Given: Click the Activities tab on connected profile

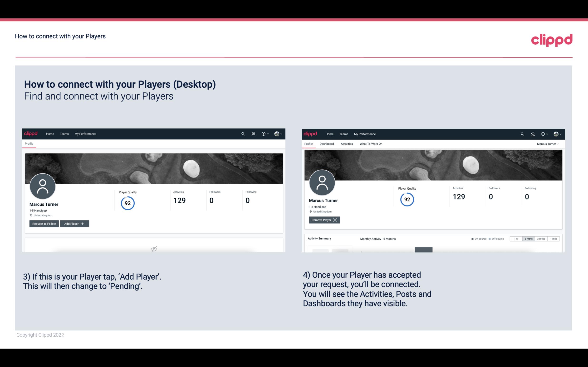Looking at the screenshot, I should [347, 144].
